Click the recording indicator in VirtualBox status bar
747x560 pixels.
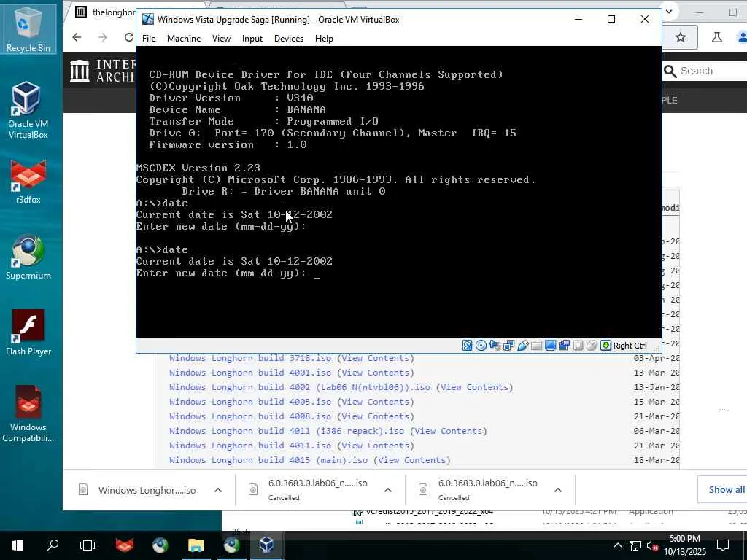pos(564,346)
